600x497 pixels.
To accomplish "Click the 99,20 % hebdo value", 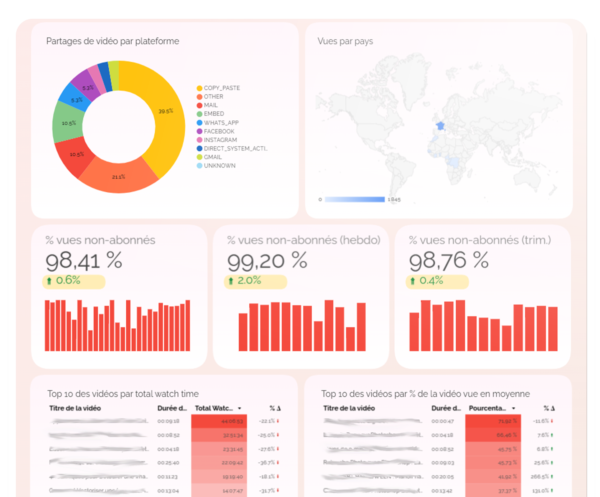I will (x=267, y=261).
